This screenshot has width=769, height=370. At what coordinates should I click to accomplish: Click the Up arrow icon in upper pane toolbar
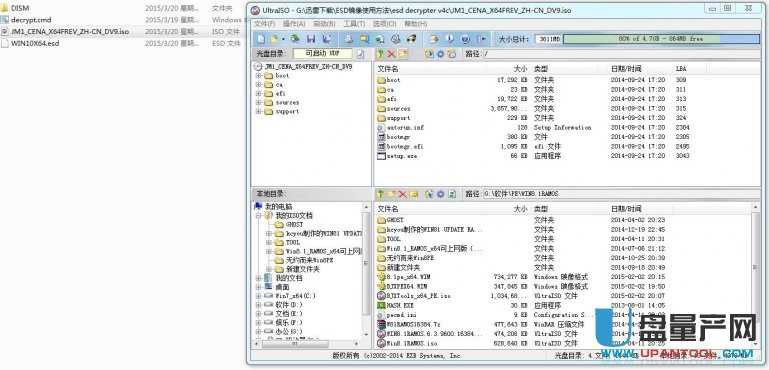tap(381, 53)
